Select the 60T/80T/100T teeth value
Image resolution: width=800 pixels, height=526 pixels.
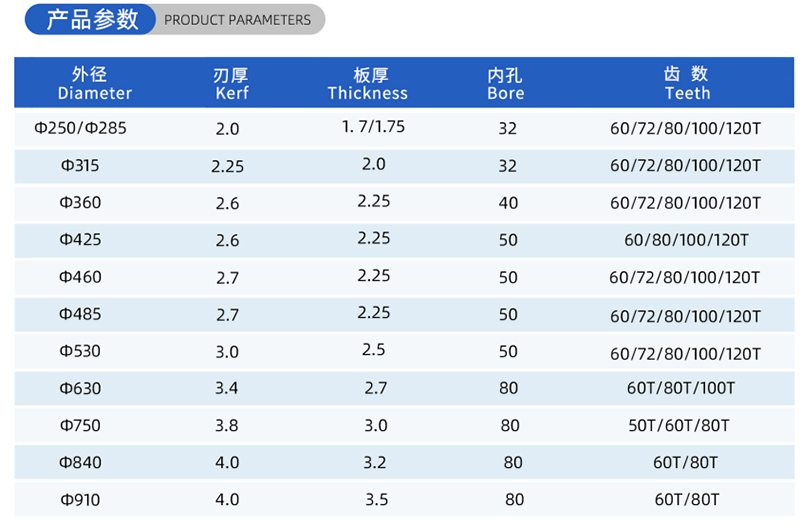686,388
